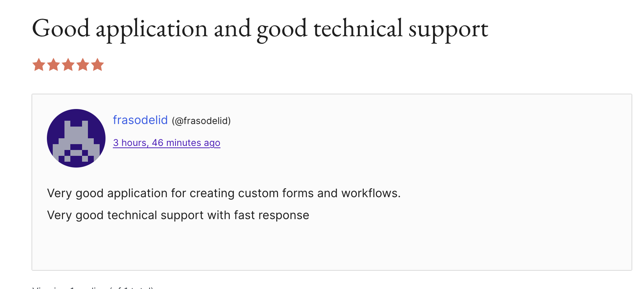Viewport: 644px width, 289px height.
Task: Click the blank area below the review text
Action: 330,245
